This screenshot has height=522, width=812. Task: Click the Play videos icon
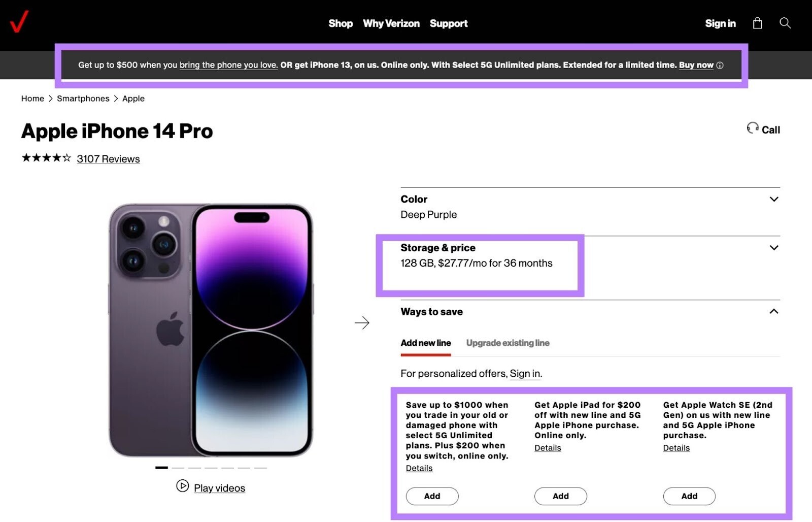[183, 487]
